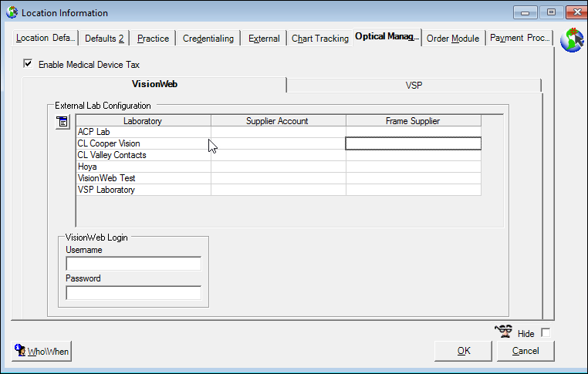Click the Location Information title bar globe icon
Viewport: 588px width, 374px height.
pos(12,12)
